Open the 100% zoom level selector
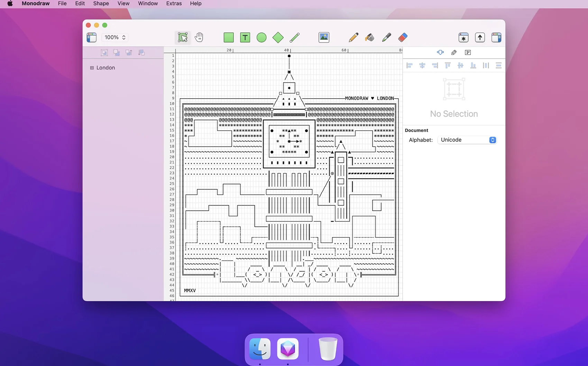588x366 pixels. tap(115, 37)
